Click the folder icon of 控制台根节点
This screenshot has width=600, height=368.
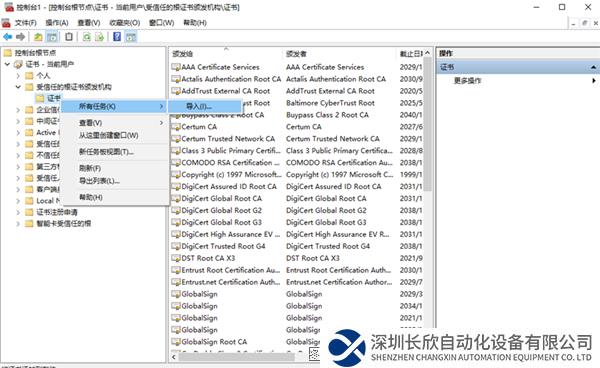pyautogui.click(x=8, y=52)
